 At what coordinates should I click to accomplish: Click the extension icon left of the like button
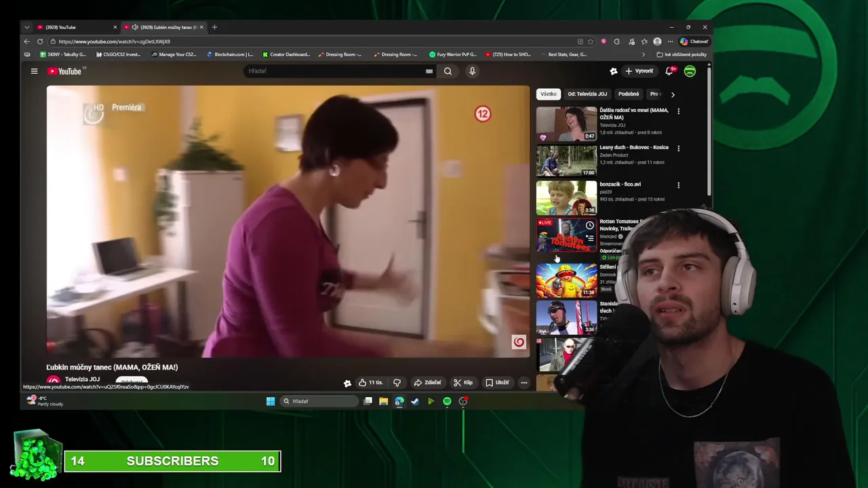(x=347, y=383)
